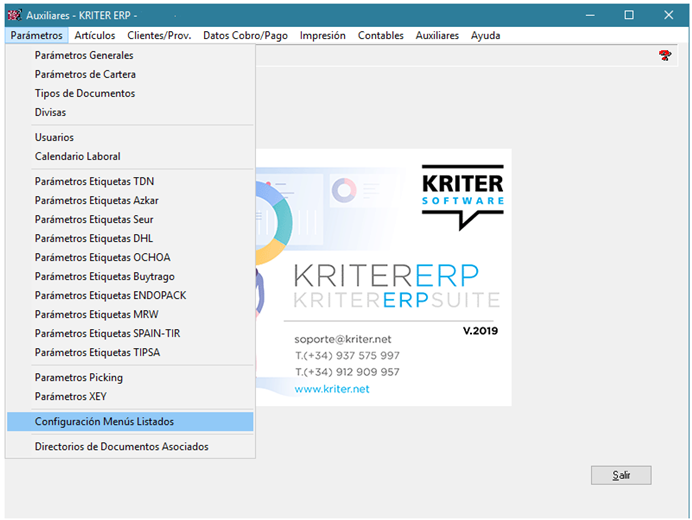The height and width of the screenshot is (520, 692).
Task: Open Parámetros XEY
Action: (130, 396)
